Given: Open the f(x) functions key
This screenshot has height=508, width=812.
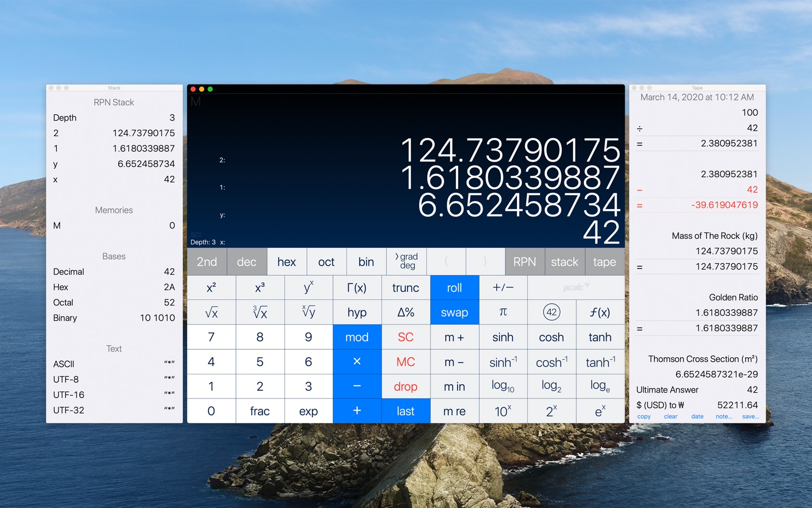Looking at the screenshot, I should pos(600,312).
